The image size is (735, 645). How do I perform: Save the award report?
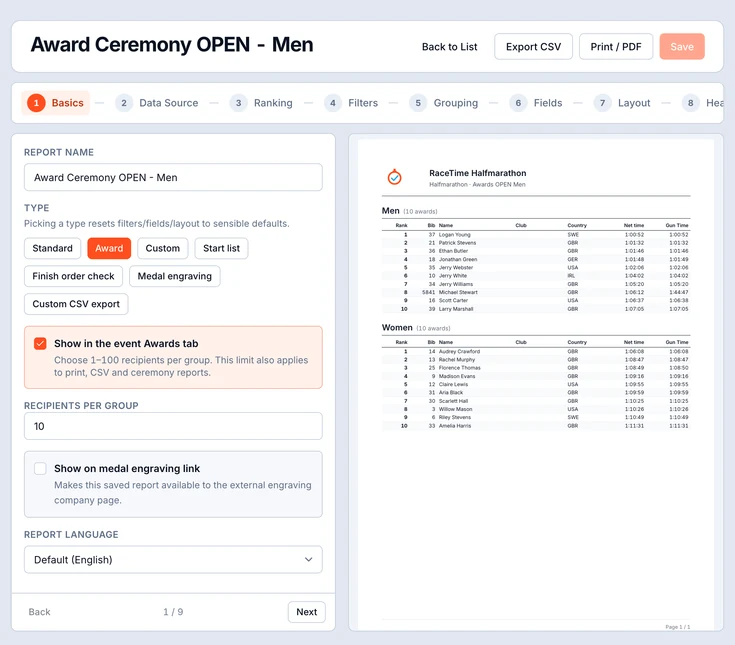click(x=682, y=46)
